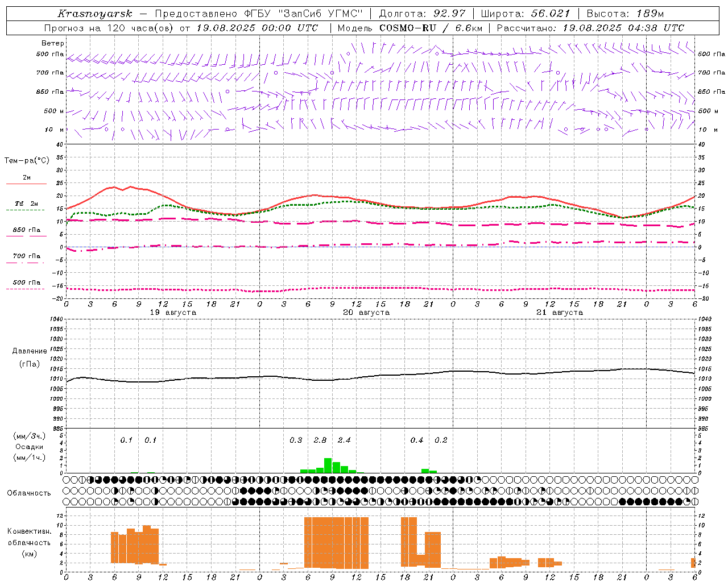
Task: Click the tallest green precipitation bar
Action: [328, 465]
